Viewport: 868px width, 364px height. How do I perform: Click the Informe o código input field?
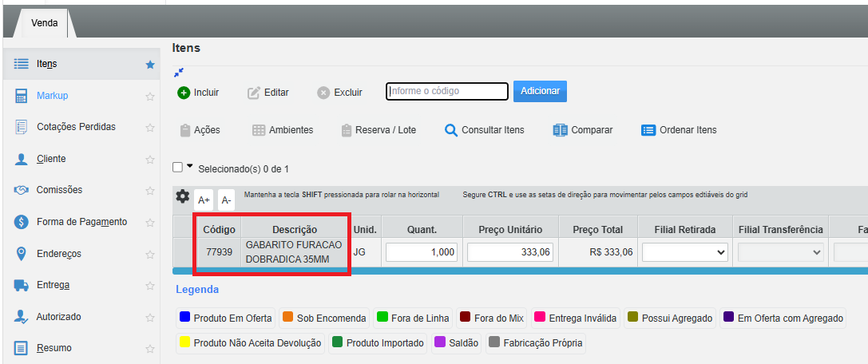pyautogui.click(x=446, y=91)
